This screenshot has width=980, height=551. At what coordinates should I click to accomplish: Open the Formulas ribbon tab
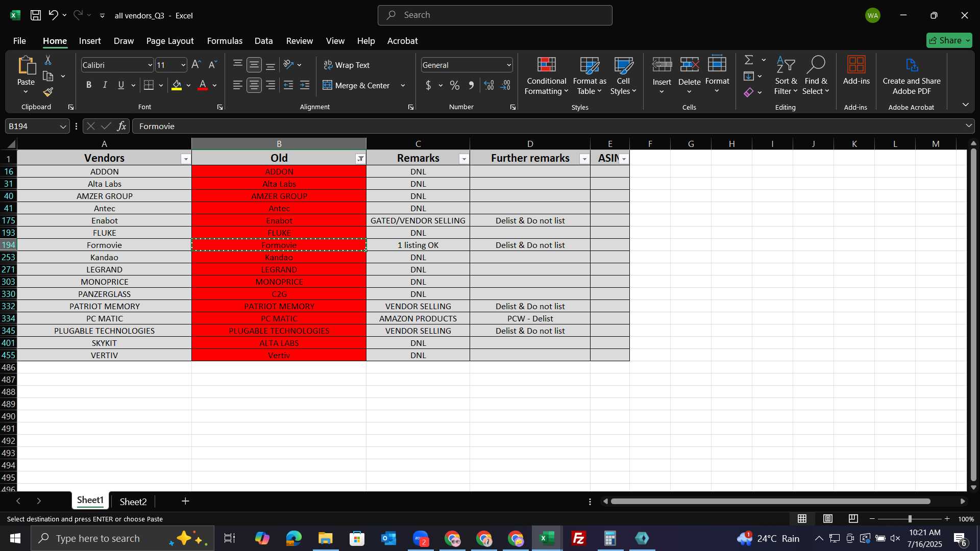(x=225, y=41)
